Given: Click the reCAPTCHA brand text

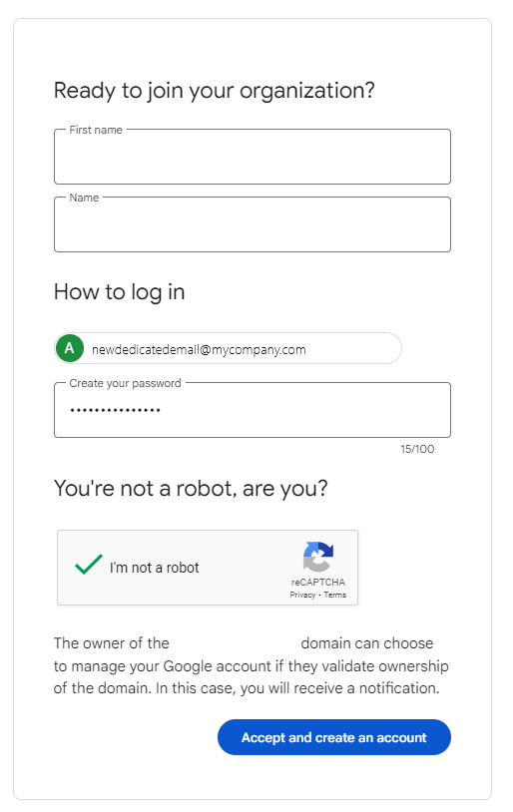Looking at the screenshot, I should point(318,583).
